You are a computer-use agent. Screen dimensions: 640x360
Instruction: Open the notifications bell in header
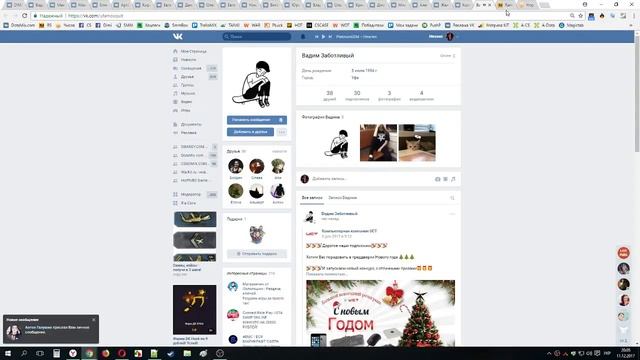(x=303, y=37)
